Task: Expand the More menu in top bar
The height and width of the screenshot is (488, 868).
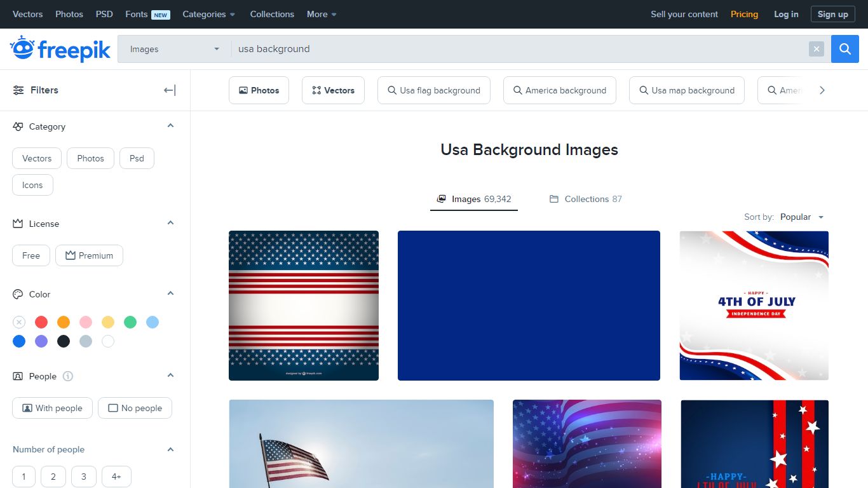Action: pos(322,14)
